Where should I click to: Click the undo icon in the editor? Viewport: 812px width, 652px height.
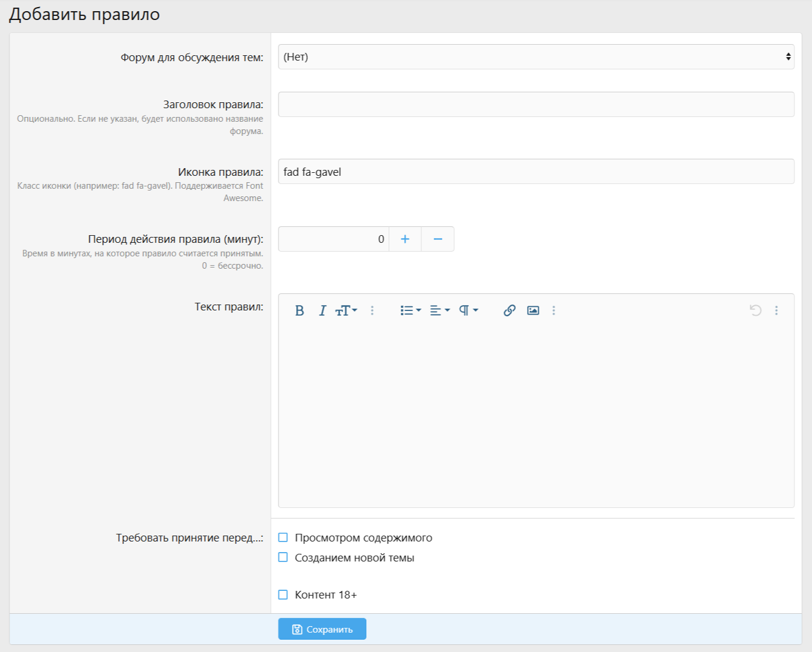756,310
